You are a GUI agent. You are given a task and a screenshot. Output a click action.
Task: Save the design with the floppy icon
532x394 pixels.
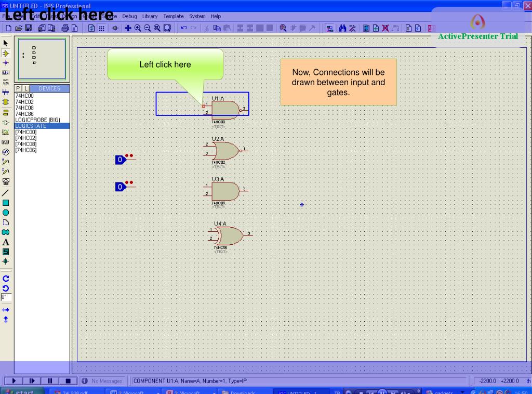(x=29, y=28)
